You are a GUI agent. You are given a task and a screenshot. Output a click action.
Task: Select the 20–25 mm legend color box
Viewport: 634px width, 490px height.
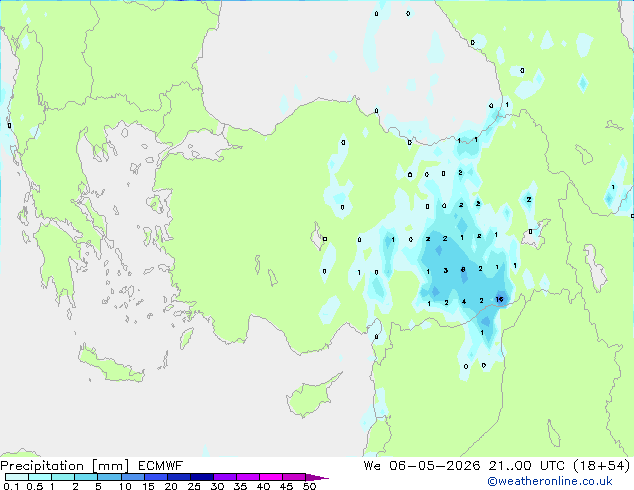point(178,477)
